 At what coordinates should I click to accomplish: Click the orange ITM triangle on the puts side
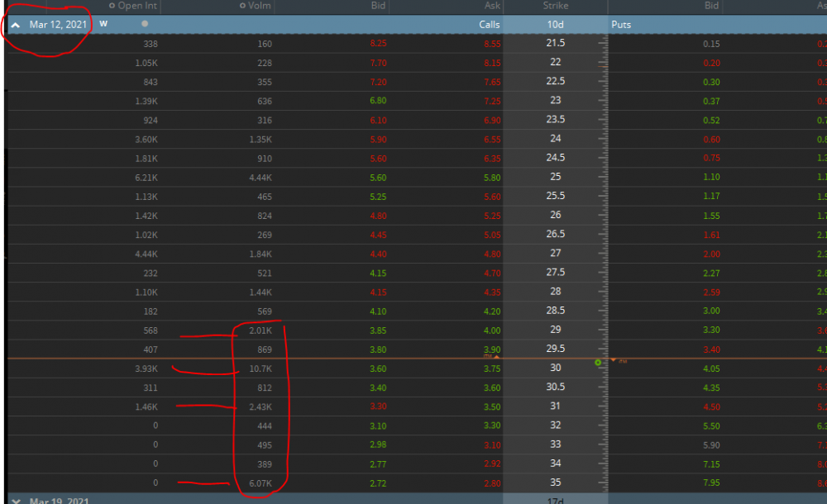614,360
